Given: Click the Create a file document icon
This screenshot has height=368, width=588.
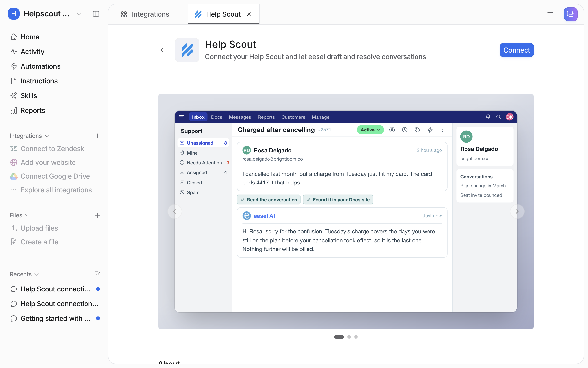Looking at the screenshot, I should pyautogui.click(x=14, y=242).
